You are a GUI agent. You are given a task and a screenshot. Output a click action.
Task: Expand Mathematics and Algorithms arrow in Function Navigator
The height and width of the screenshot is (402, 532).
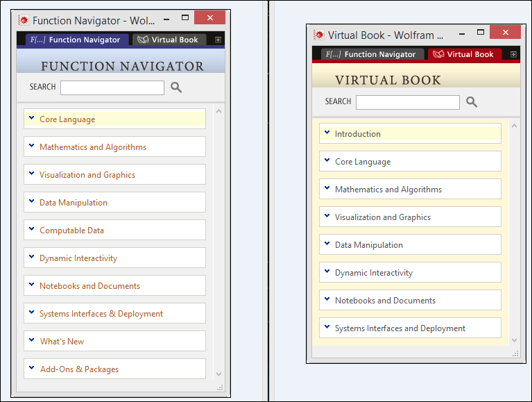click(31, 146)
